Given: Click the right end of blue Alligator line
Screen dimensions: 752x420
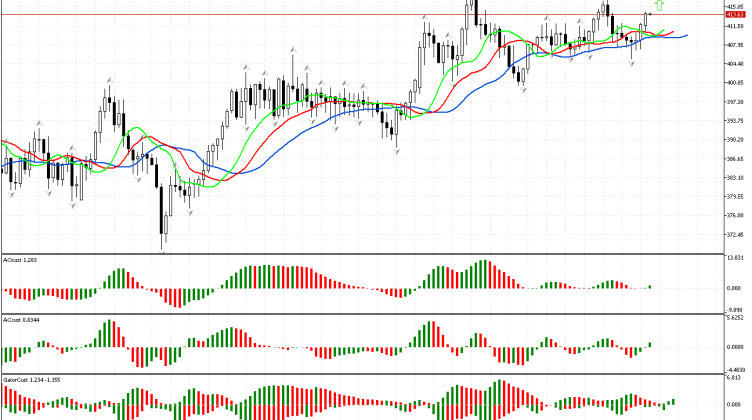Looking at the screenshot, I should (x=686, y=36).
